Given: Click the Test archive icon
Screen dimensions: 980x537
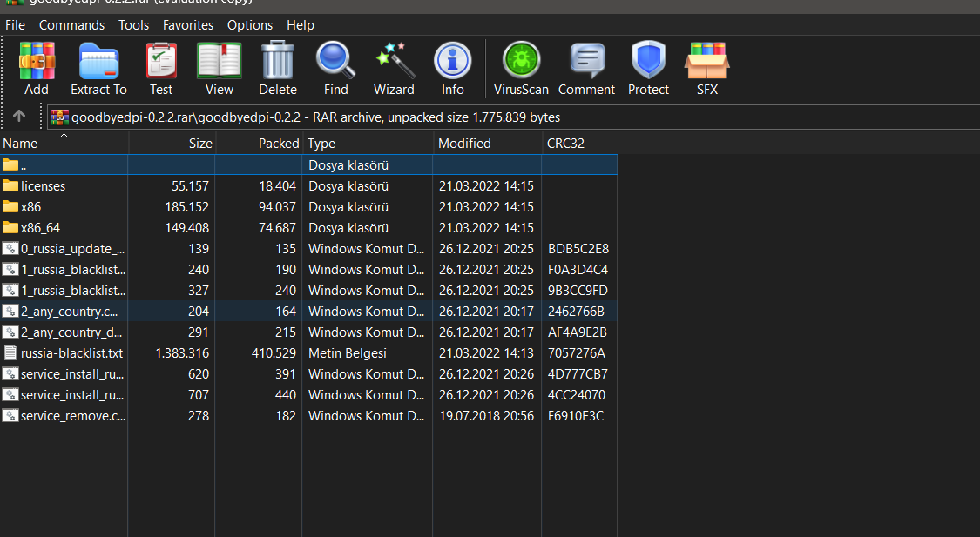Looking at the screenshot, I should [x=161, y=61].
